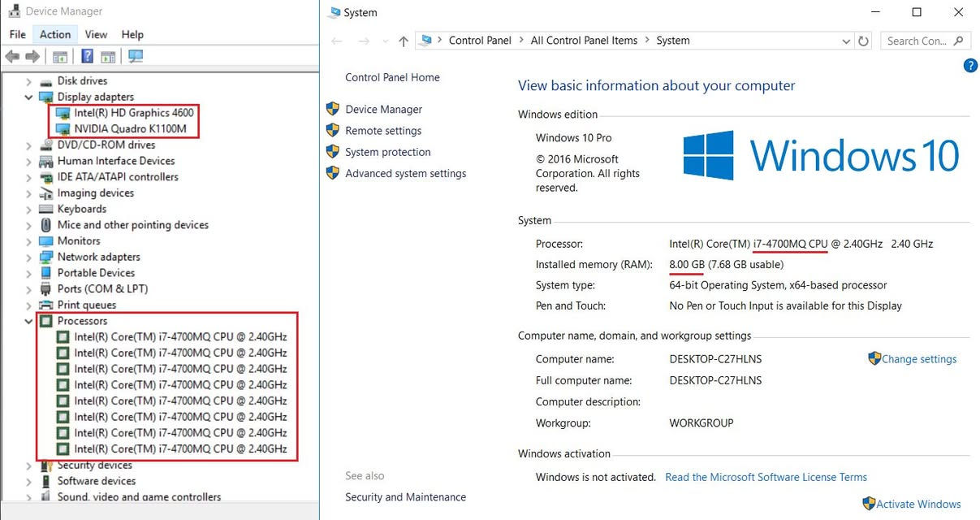Select the Keyboards category icon

point(47,209)
